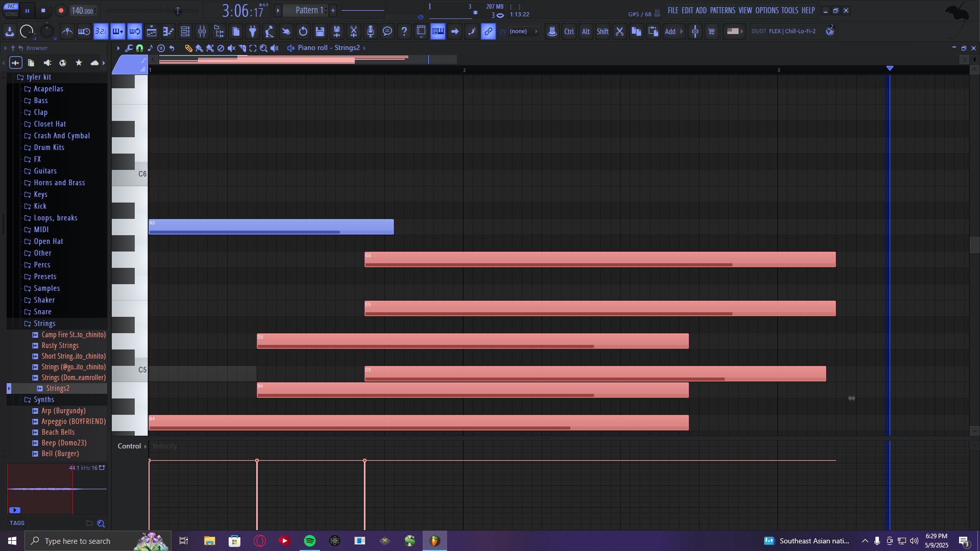
Task: Open the Control velocity dropdown arrow
Action: [x=145, y=446]
